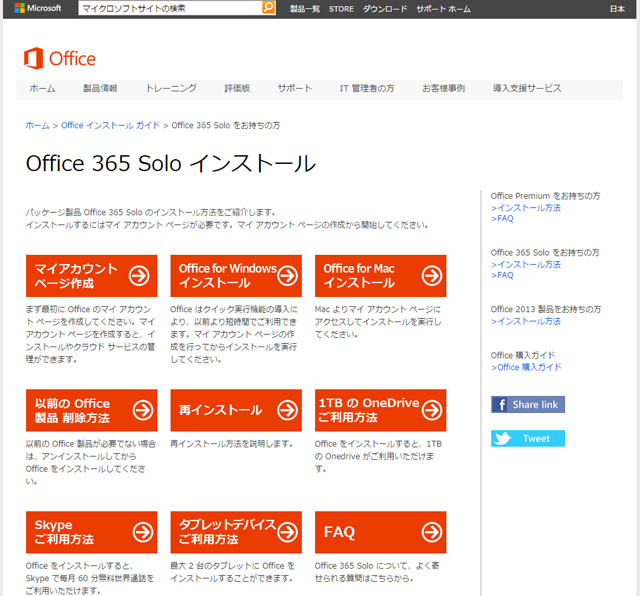640x596 pixels.
Task: Click arrow icon on 1TB の OneDrive tile
Action: 432,410
